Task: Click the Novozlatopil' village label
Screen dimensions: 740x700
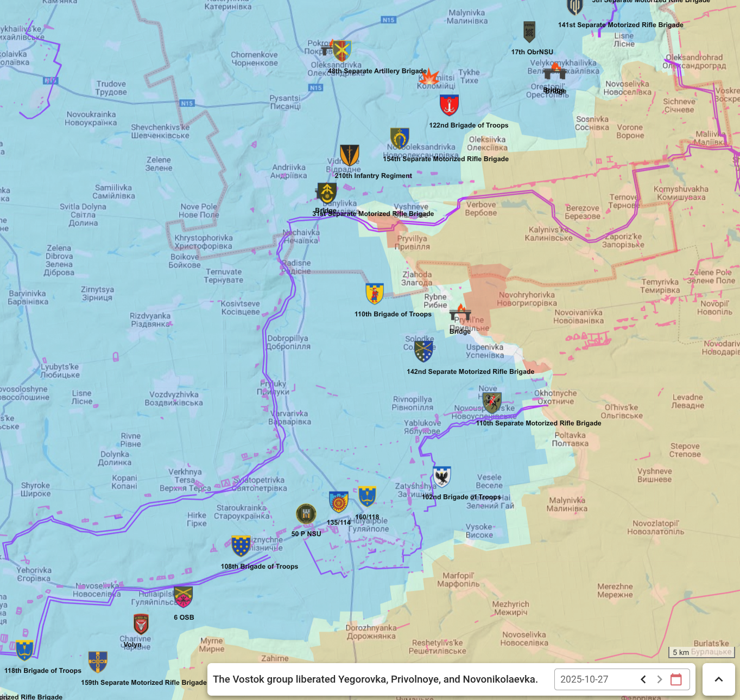Action: (x=656, y=527)
